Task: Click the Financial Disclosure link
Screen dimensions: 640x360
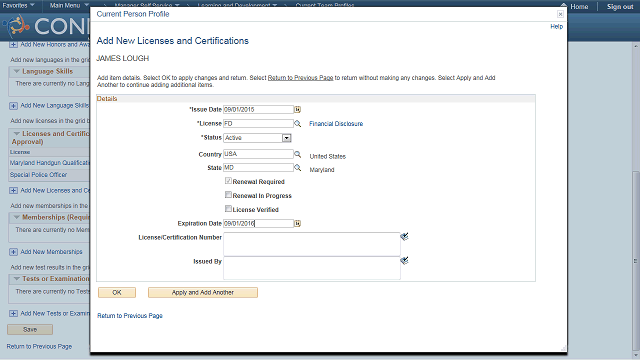Action: [x=336, y=124]
